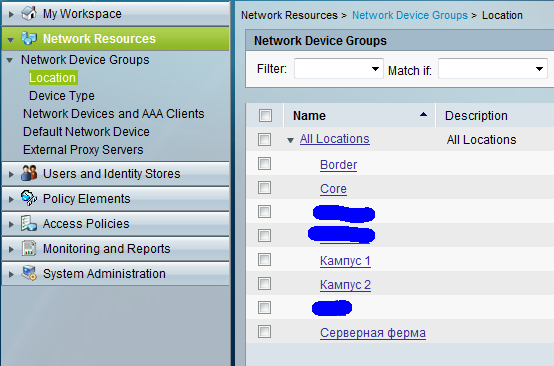This screenshot has height=366, width=554.
Task: Collapse the All Locations tree node
Action: click(290, 140)
